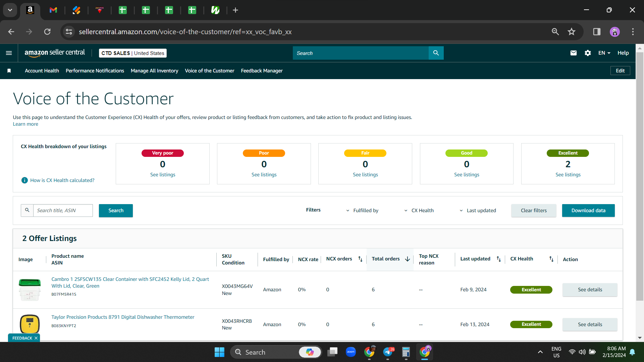
Task: Open the Seller Central hamburger menu
Action: click(9, 53)
